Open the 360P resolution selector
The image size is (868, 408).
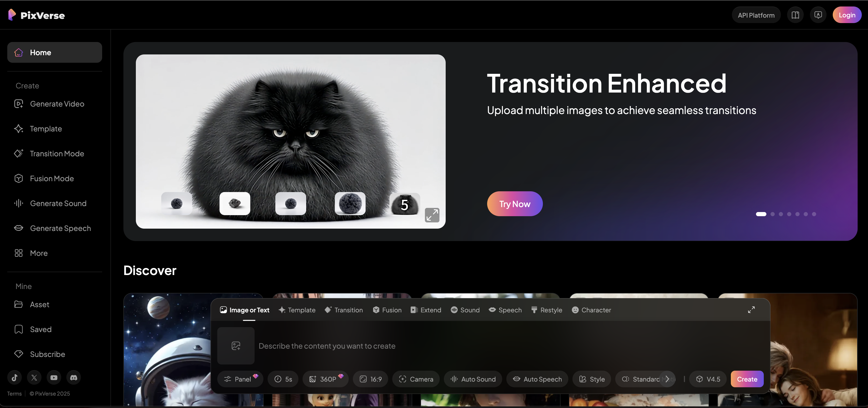tap(326, 379)
